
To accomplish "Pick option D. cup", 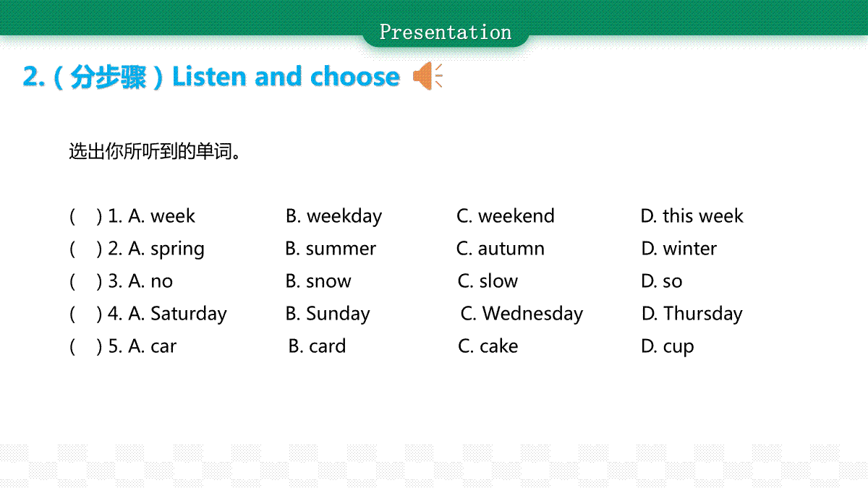I will [x=667, y=347].
